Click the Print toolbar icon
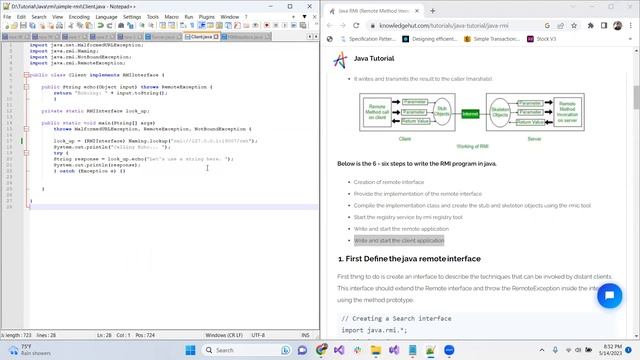Screen dimensions: 640x360 (59, 25)
